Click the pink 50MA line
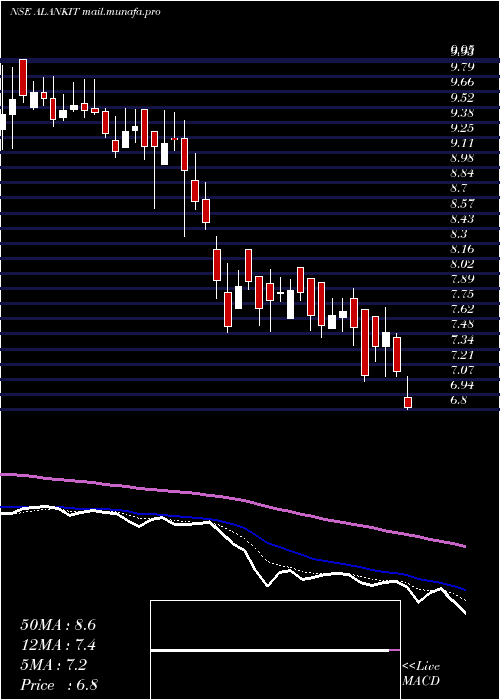This screenshot has height=700, width=500. pos(232,498)
